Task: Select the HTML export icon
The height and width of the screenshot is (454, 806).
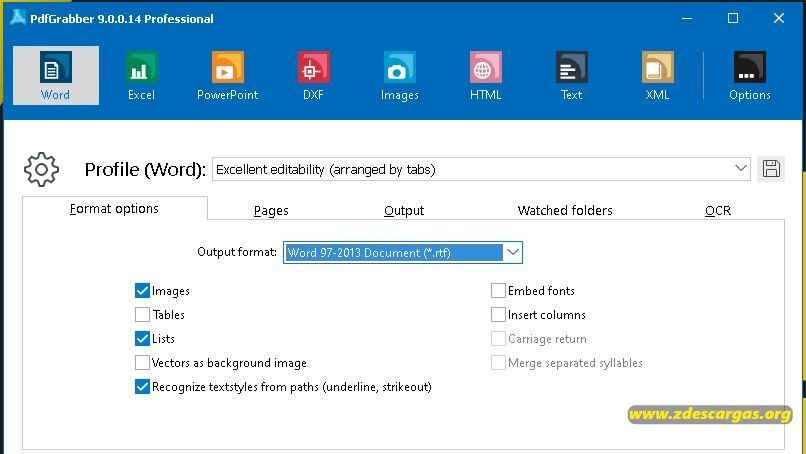Action: pyautogui.click(x=485, y=75)
